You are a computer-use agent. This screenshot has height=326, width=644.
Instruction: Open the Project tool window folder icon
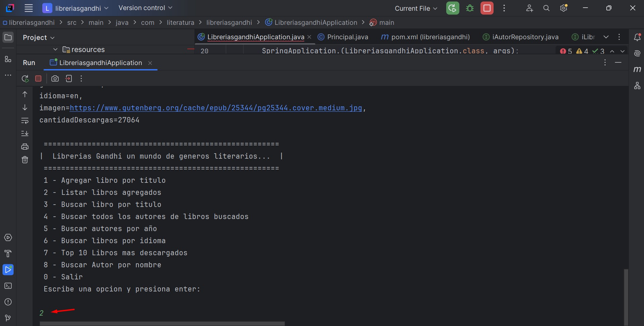coord(8,37)
